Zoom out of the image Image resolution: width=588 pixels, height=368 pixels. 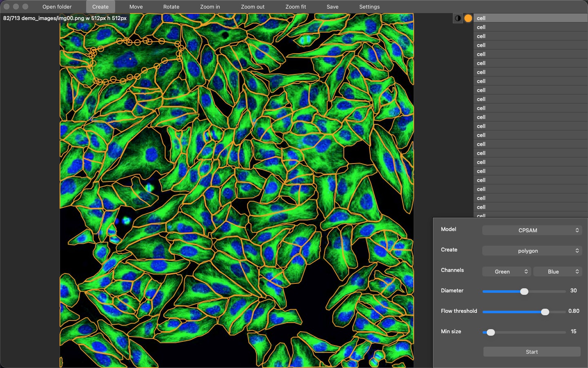click(252, 7)
